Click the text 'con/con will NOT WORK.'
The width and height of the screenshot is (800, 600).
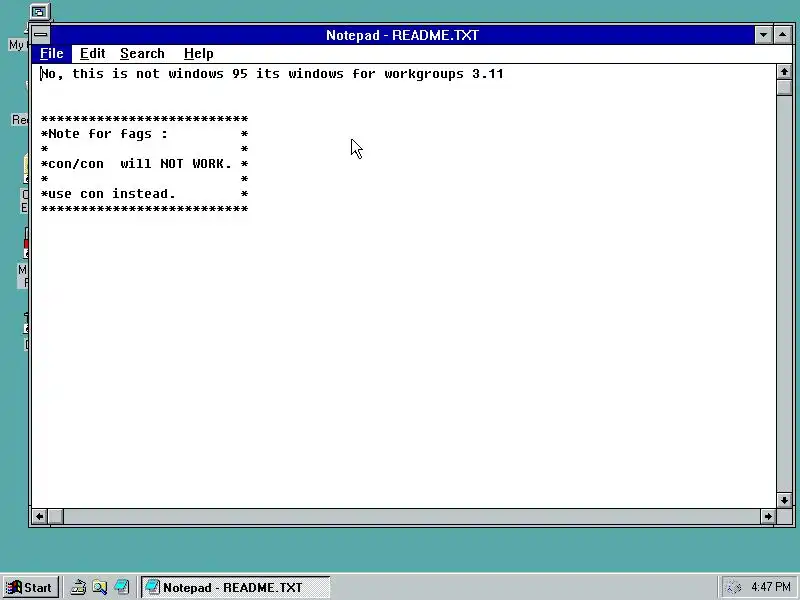coord(140,164)
